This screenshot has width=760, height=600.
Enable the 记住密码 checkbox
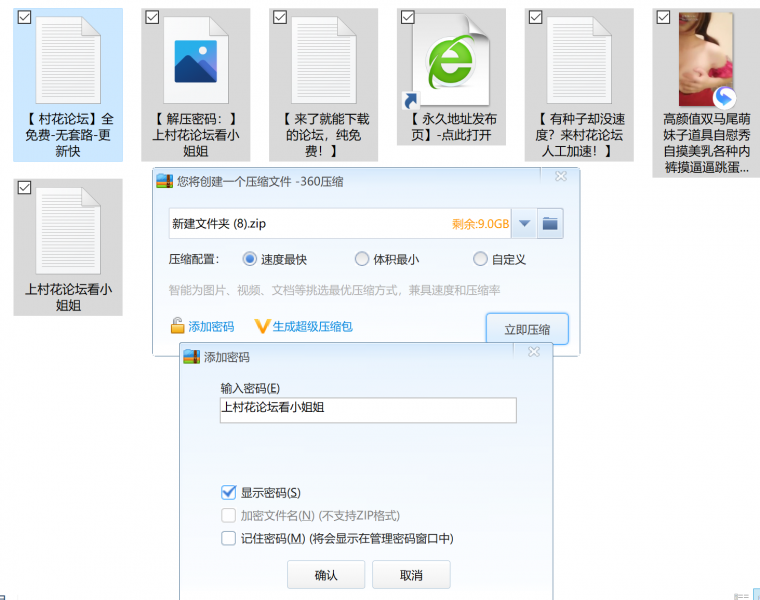click(229, 538)
